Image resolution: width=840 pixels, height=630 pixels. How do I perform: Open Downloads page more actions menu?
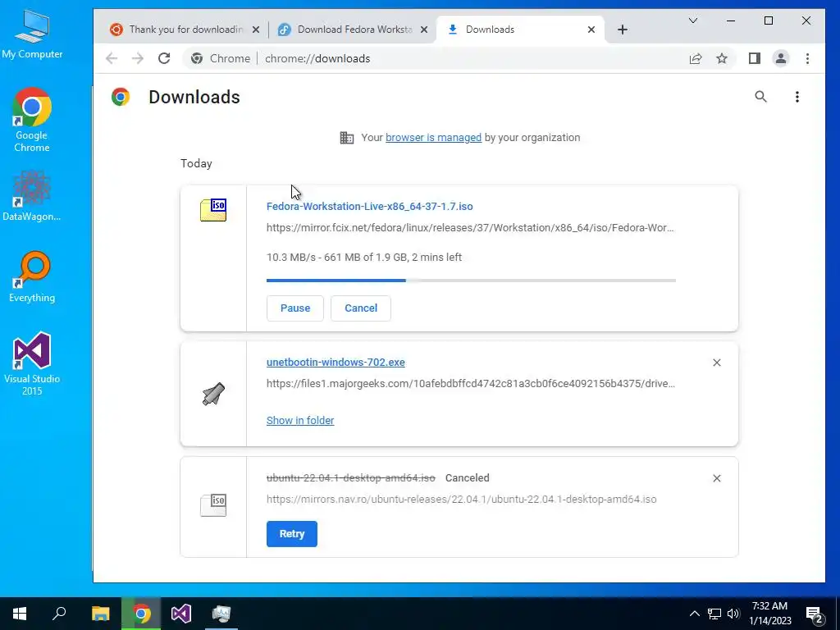pos(797,97)
